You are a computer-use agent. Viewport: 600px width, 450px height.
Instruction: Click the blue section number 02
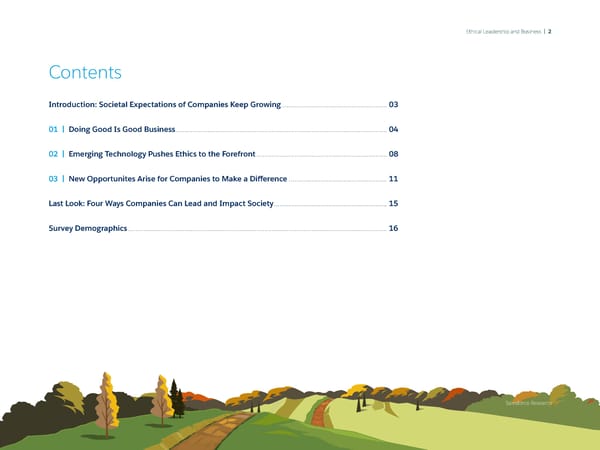(x=54, y=154)
